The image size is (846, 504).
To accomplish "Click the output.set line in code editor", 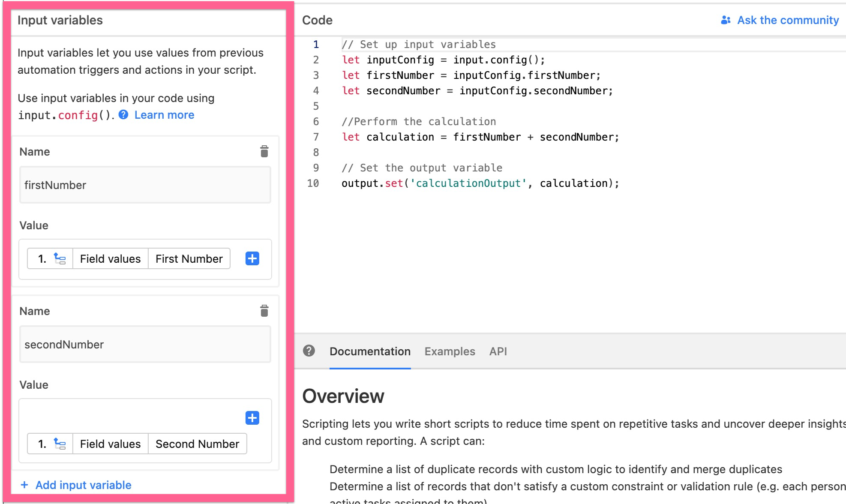I will (x=480, y=183).
